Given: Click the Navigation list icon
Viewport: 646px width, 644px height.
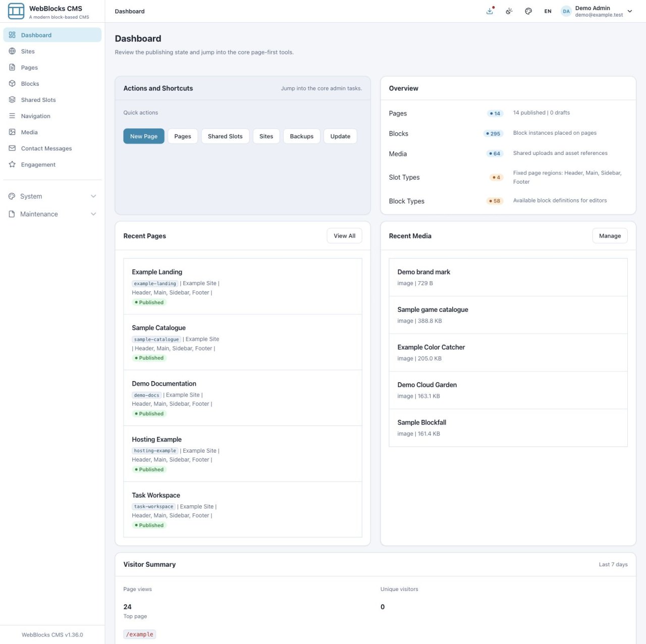Looking at the screenshot, I should pyautogui.click(x=12, y=116).
